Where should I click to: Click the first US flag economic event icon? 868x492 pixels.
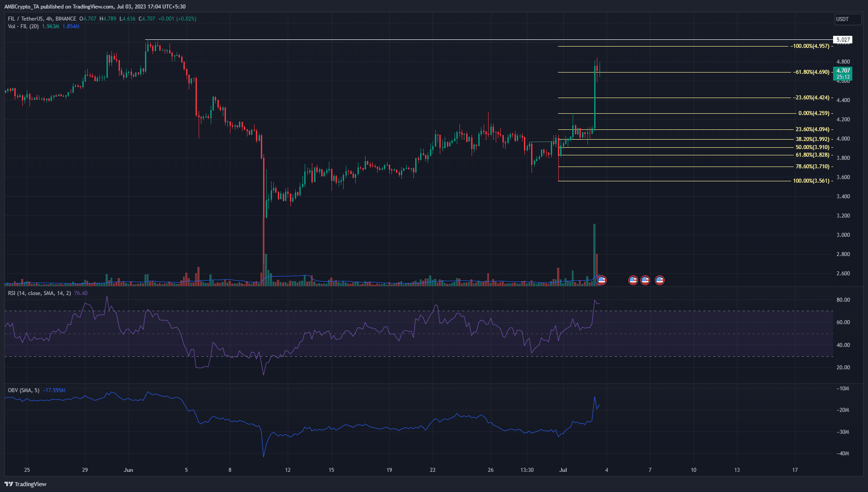pyautogui.click(x=602, y=280)
